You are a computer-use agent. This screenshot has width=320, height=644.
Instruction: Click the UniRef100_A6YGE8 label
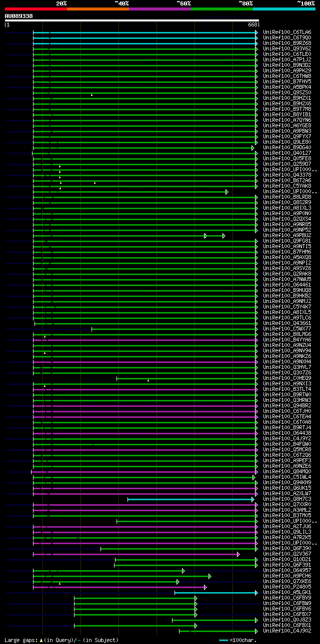(x=287, y=125)
